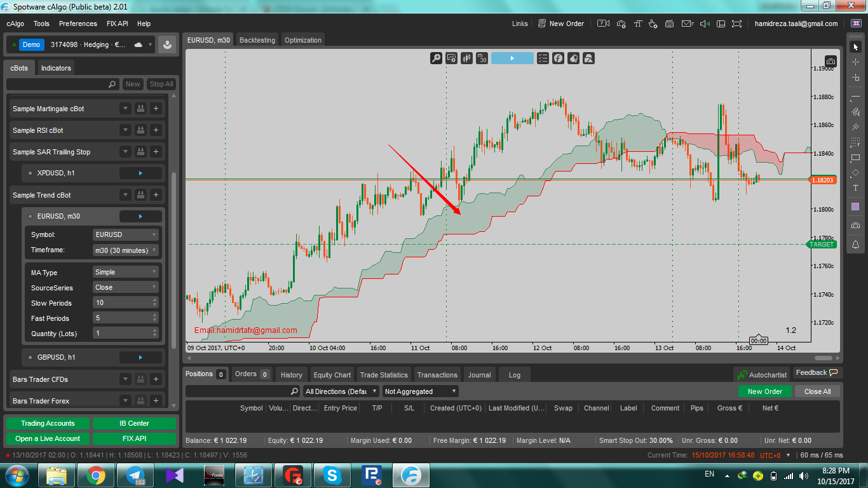The height and width of the screenshot is (488, 868).
Task: Open the Journal tab
Action: [480, 375]
